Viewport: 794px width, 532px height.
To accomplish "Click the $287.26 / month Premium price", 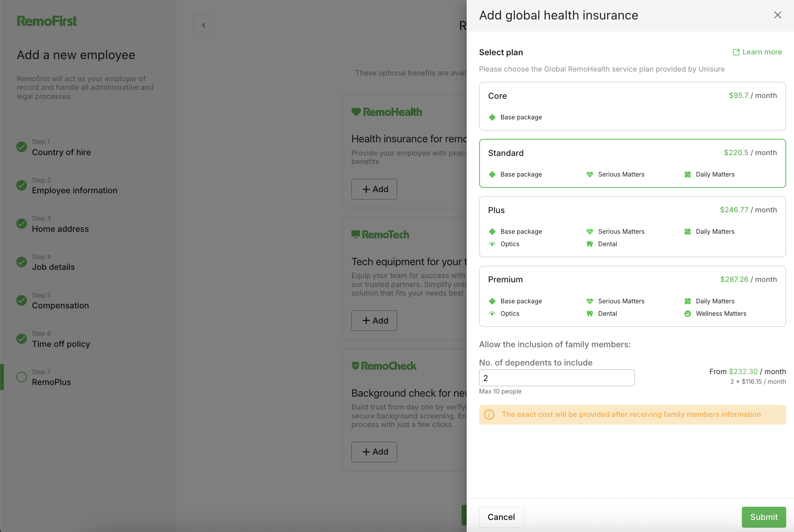I will click(748, 280).
